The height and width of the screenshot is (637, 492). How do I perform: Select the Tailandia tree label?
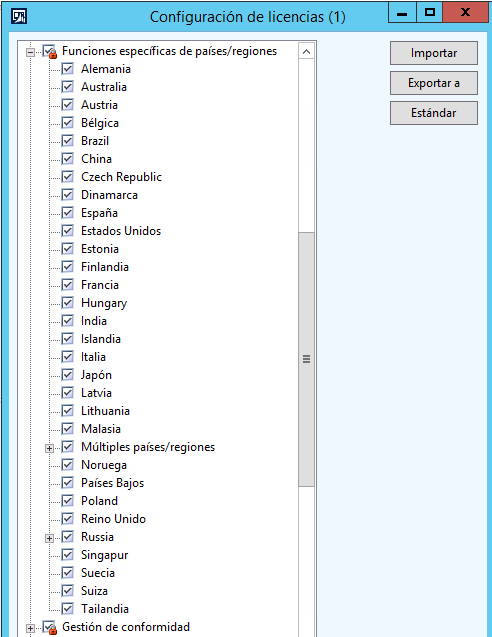(105, 609)
